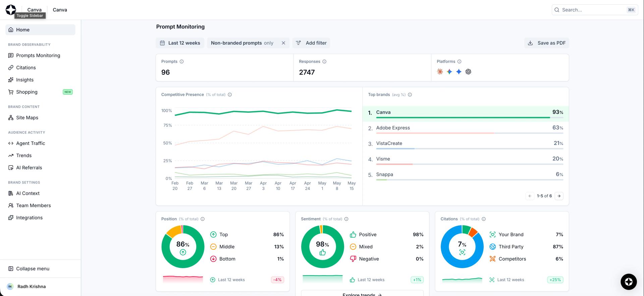Click info icon beside Top brands
The height and width of the screenshot is (296, 644).
pyautogui.click(x=410, y=95)
